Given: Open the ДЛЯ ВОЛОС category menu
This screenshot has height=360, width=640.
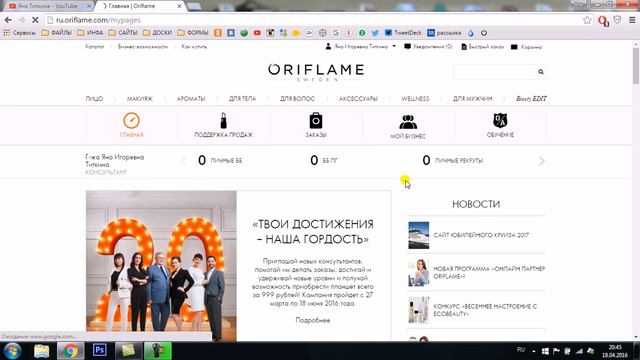Looking at the screenshot, I should [x=297, y=99].
